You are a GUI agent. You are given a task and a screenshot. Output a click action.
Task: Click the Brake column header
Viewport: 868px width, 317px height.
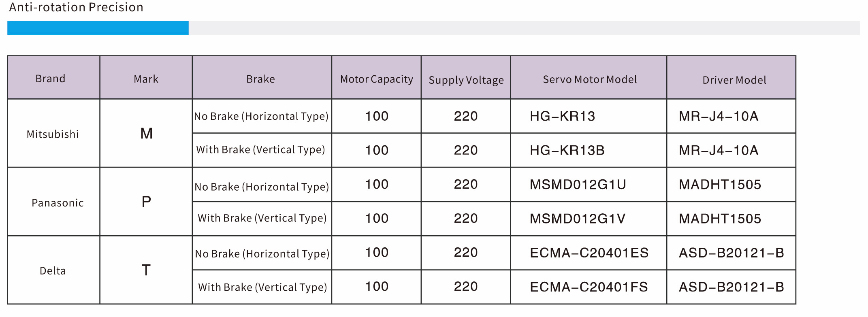pos(260,79)
